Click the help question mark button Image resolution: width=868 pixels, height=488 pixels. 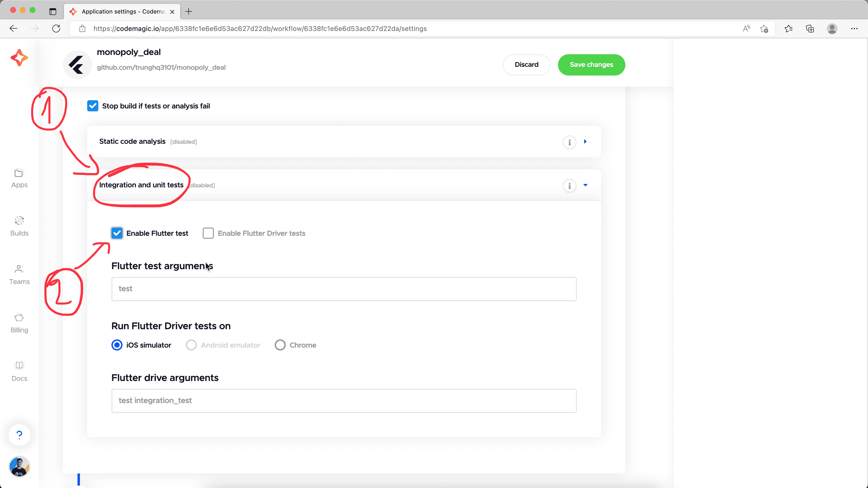pos(19,435)
